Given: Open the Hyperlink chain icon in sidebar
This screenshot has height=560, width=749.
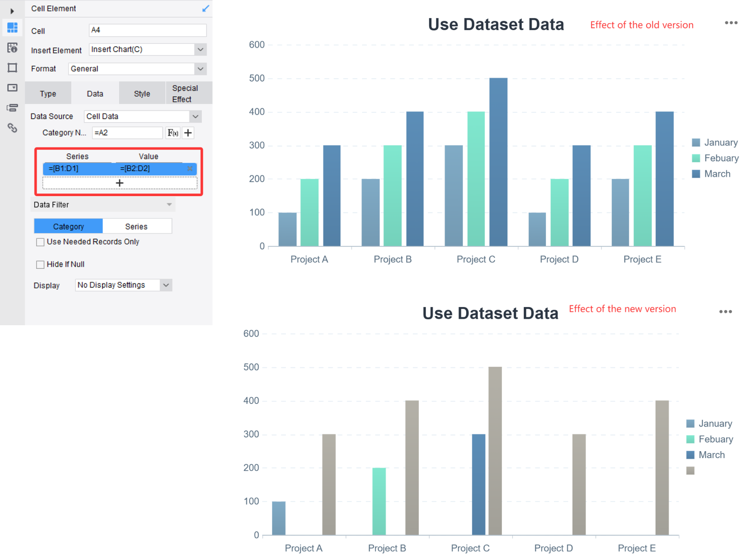Looking at the screenshot, I should pos(12,128).
